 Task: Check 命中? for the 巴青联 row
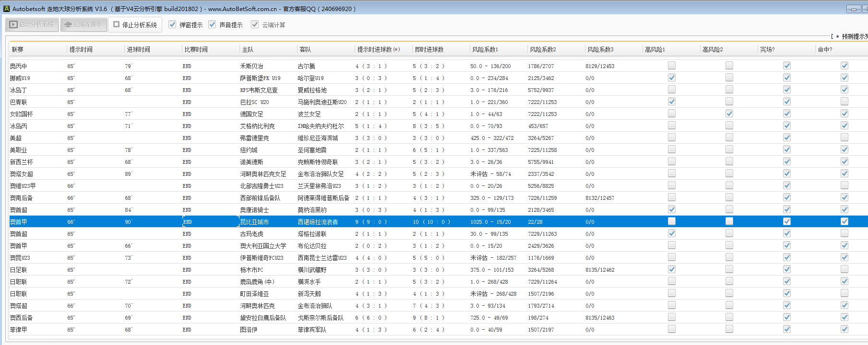844,102
